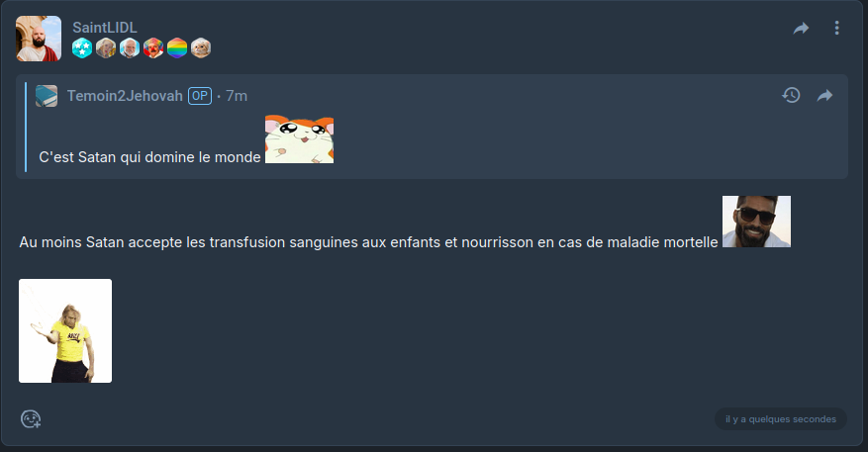The height and width of the screenshot is (452, 868).
Task: Click the clown badge icon
Action: pos(153,48)
